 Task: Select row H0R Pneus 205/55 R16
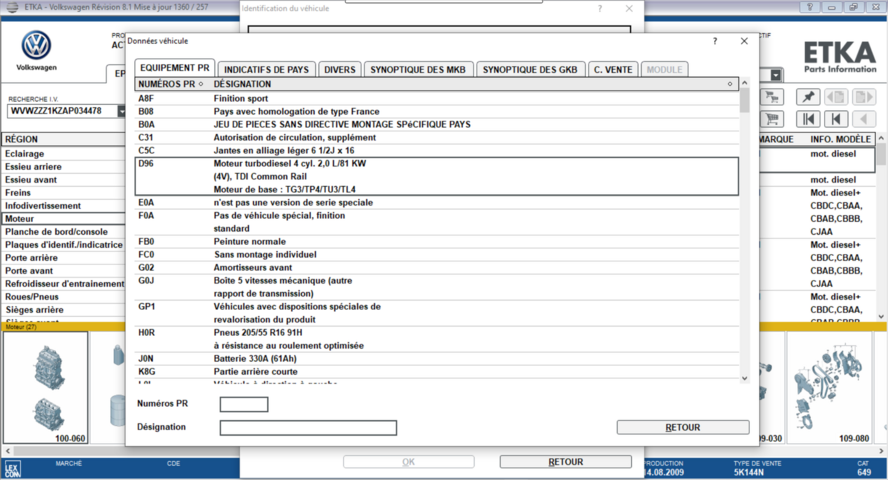437,339
